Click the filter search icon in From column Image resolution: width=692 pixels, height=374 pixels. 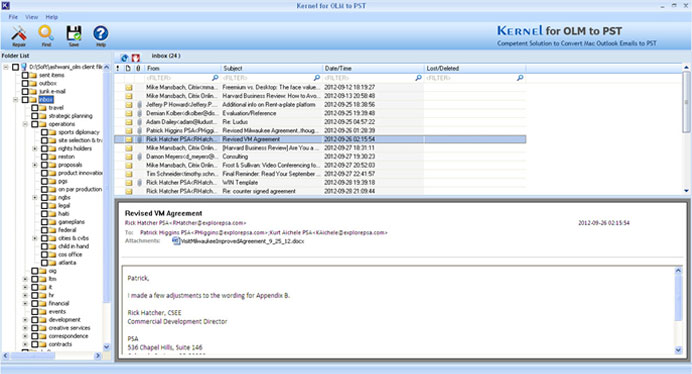[215, 78]
